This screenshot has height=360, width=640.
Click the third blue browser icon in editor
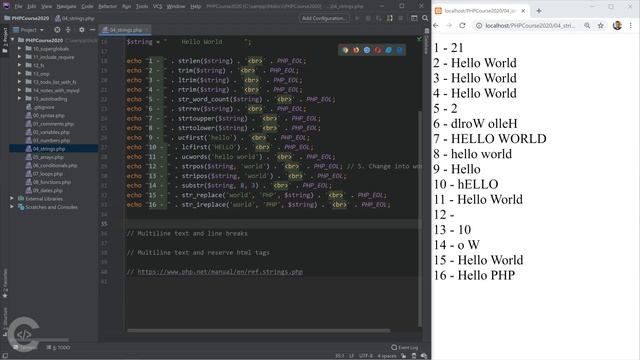(x=367, y=50)
